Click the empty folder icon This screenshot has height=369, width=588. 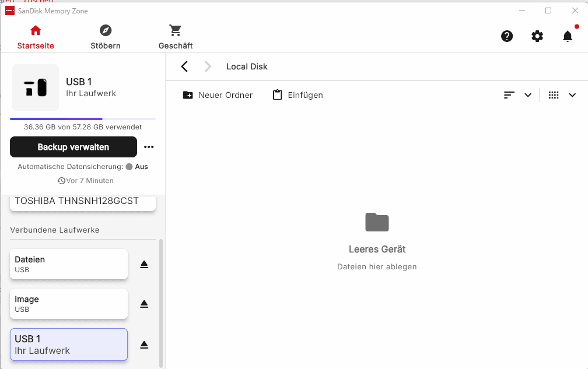pyautogui.click(x=377, y=222)
